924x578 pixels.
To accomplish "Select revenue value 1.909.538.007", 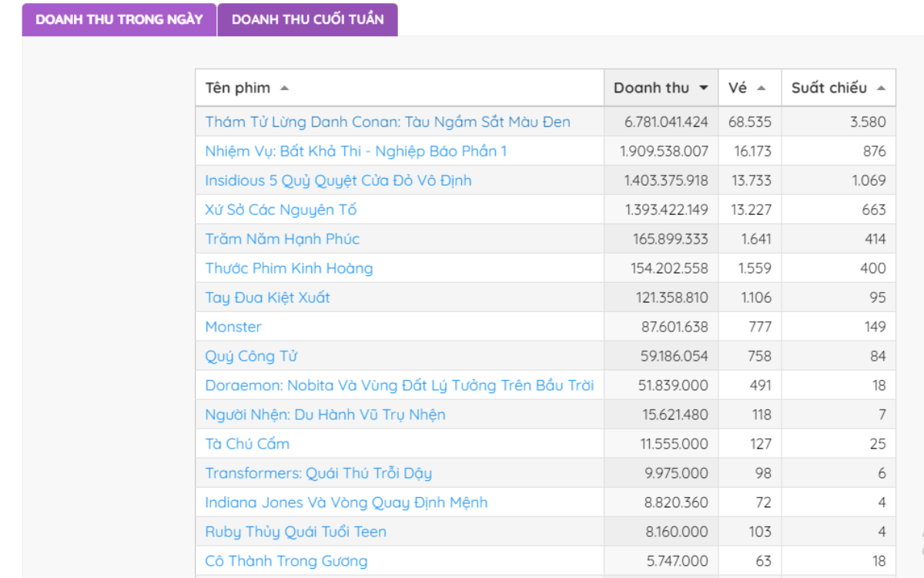I will tap(664, 151).
